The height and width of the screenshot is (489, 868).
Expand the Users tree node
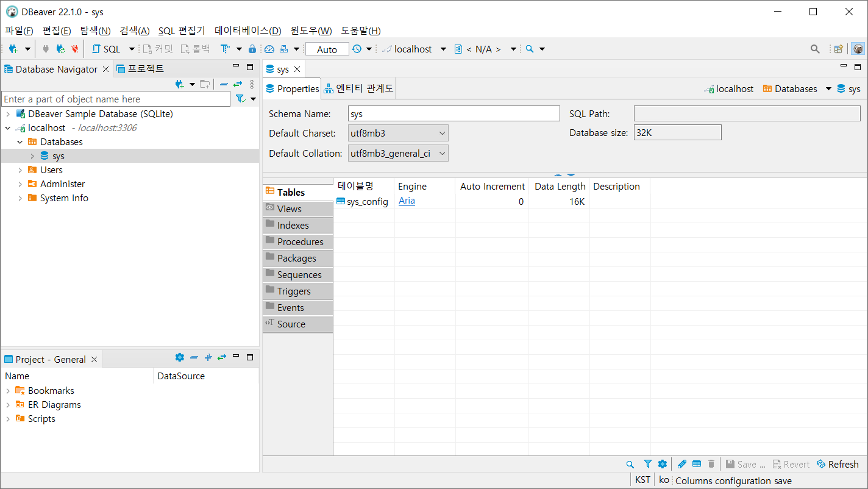(20, 170)
